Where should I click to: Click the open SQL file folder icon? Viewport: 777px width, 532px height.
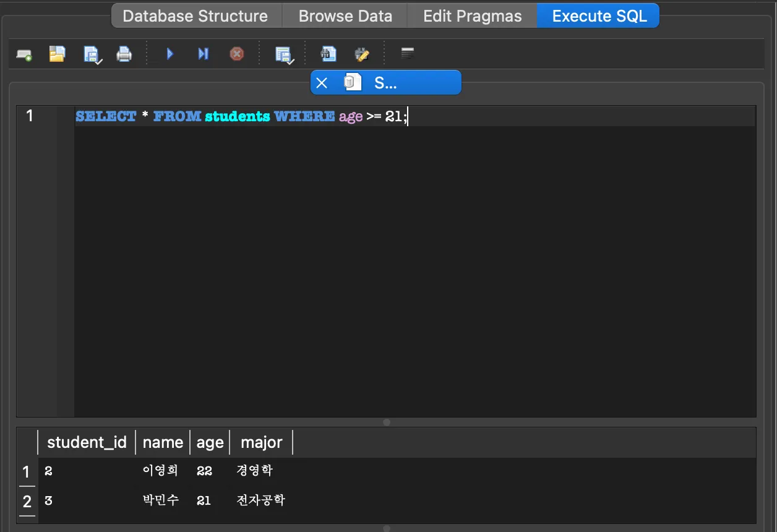click(x=57, y=54)
